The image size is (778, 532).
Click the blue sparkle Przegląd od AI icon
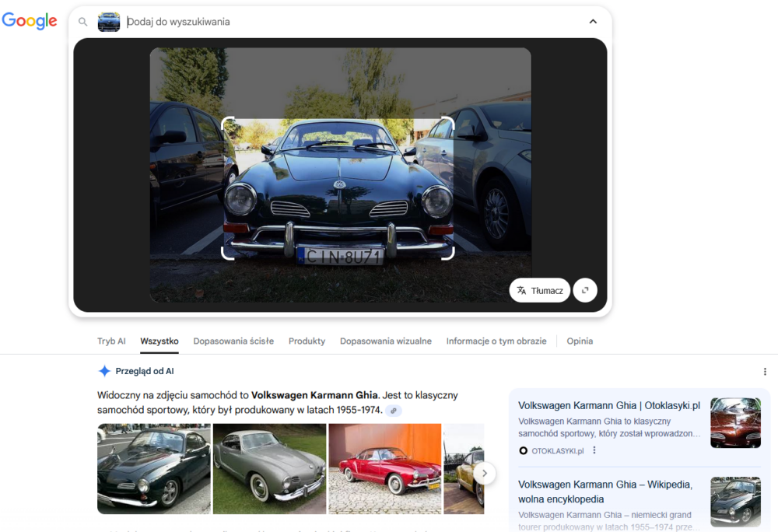pos(104,372)
